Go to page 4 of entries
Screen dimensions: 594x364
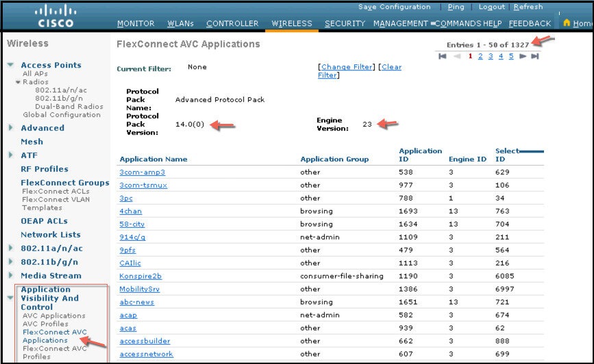click(x=501, y=56)
